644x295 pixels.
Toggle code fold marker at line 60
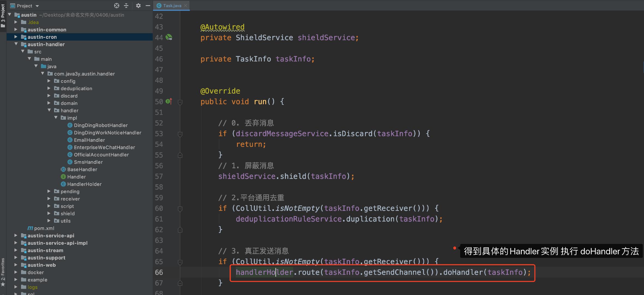(x=180, y=209)
